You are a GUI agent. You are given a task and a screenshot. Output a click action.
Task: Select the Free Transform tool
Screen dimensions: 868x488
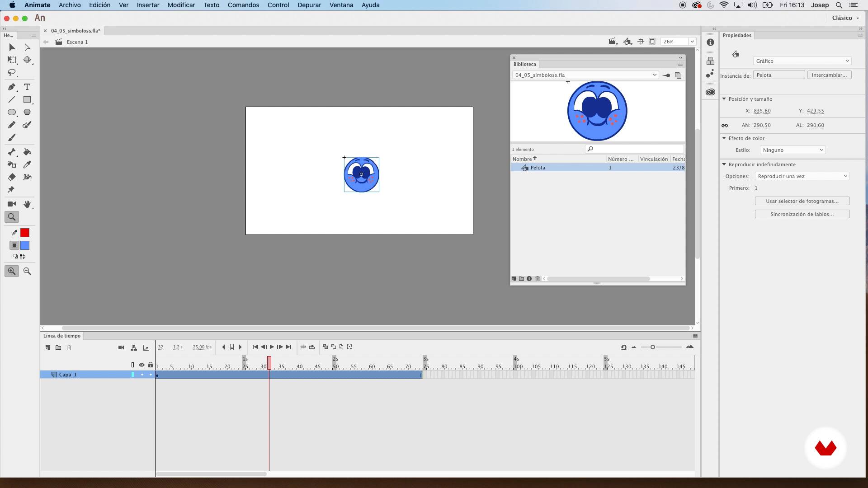click(x=12, y=60)
